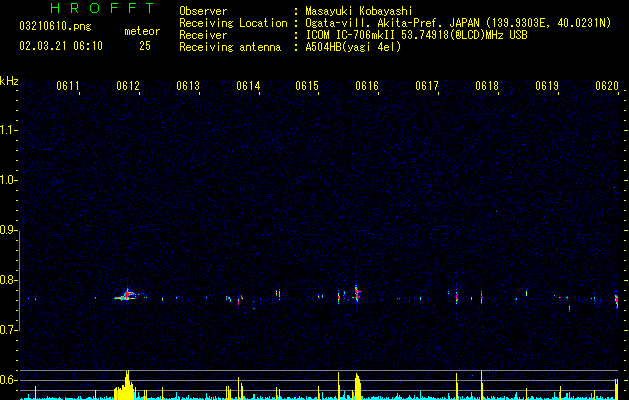Image resolution: width=629 pixels, height=400 pixels.
Task: Click the 1.1 kHz axis label
Action: pos(8,130)
